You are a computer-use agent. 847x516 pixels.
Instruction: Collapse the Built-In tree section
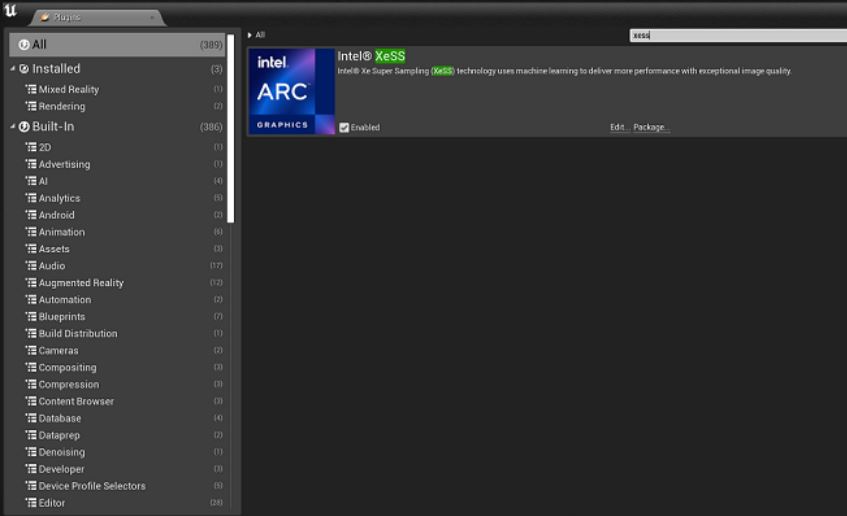tap(12, 126)
